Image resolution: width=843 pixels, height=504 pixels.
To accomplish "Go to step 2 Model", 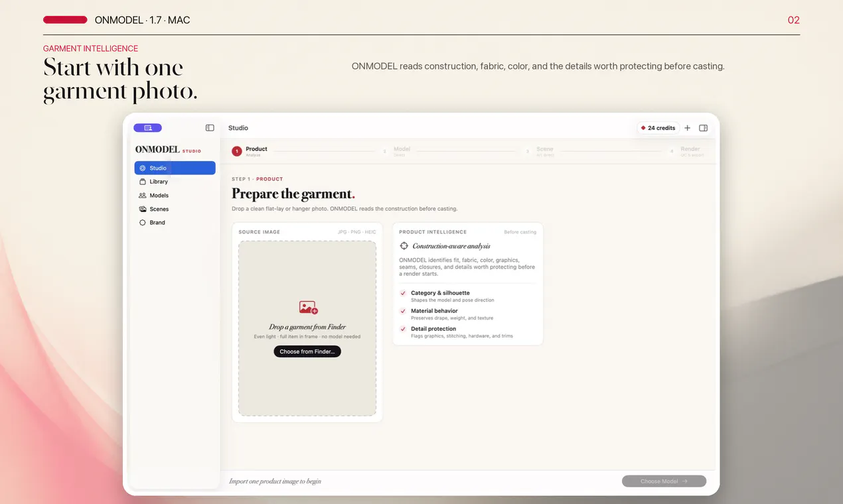I will tap(397, 151).
